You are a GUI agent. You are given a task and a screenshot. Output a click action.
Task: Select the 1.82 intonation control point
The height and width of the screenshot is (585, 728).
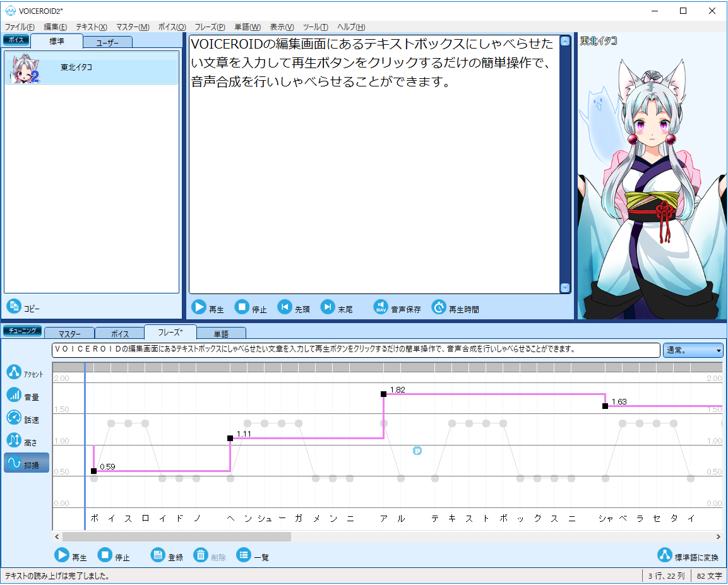click(383, 394)
